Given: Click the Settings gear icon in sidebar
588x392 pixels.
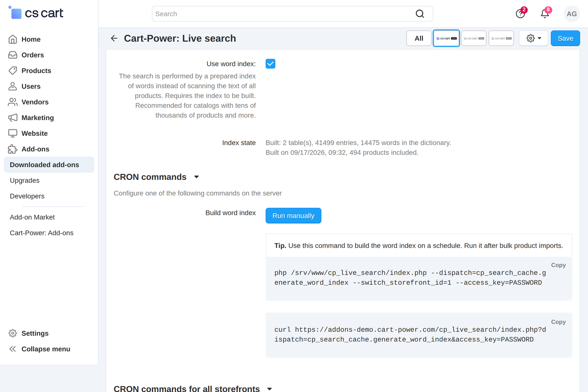Looking at the screenshot, I should [x=13, y=333].
